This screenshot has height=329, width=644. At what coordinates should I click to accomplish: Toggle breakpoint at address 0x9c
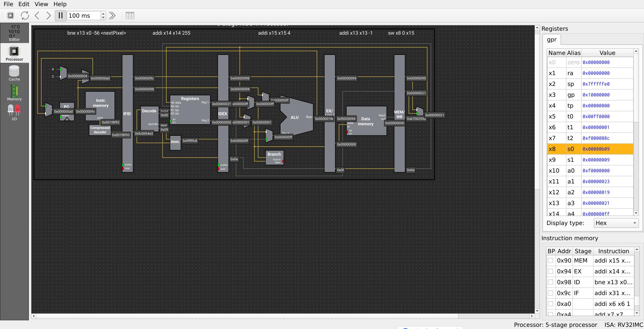coord(551,293)
